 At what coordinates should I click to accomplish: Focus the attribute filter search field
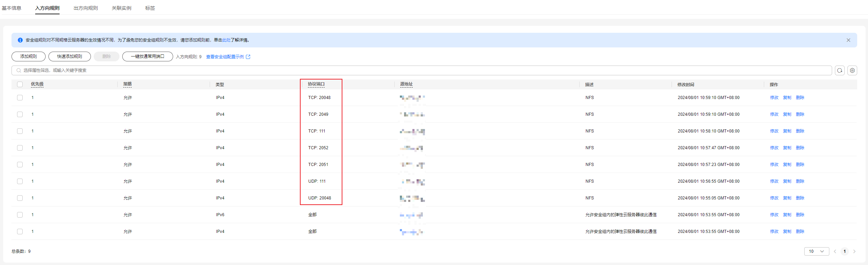point(418,70)
